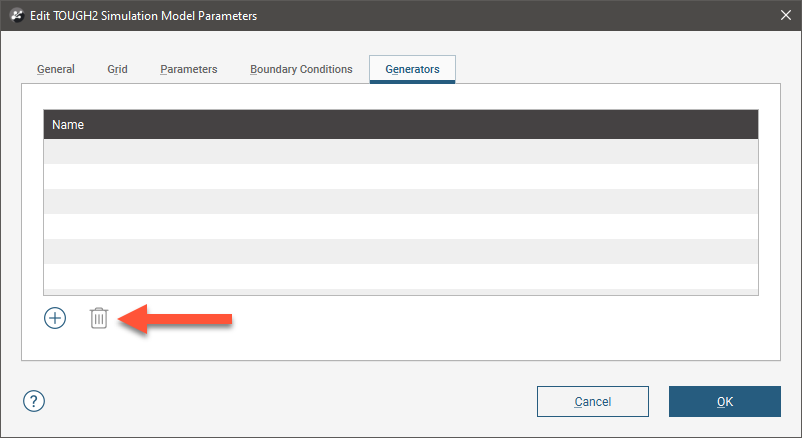Click the app icon in the title bar
This screenshot has height=438, width=802.
[17, 16]
